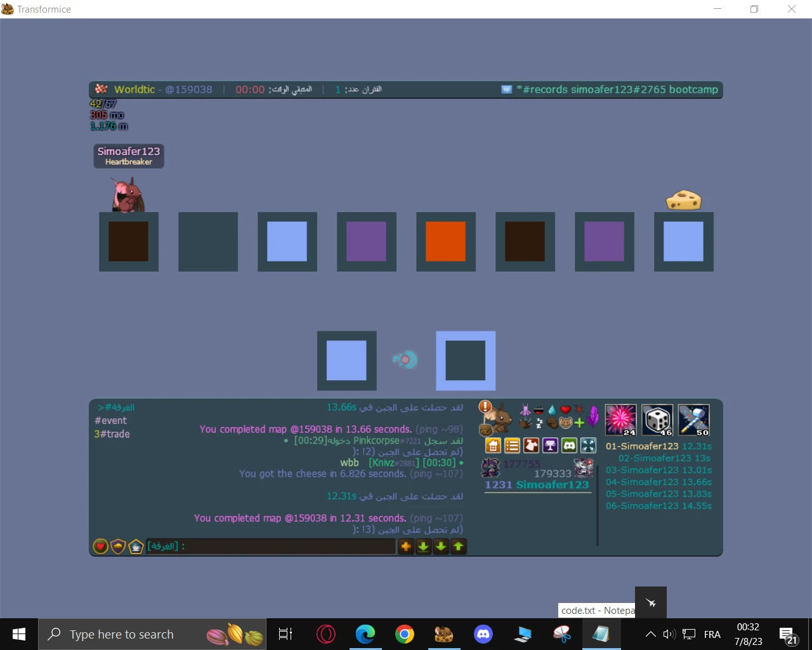Use the confetti hammer item with 50
The image size is (812, 650).
coord(694,420)
